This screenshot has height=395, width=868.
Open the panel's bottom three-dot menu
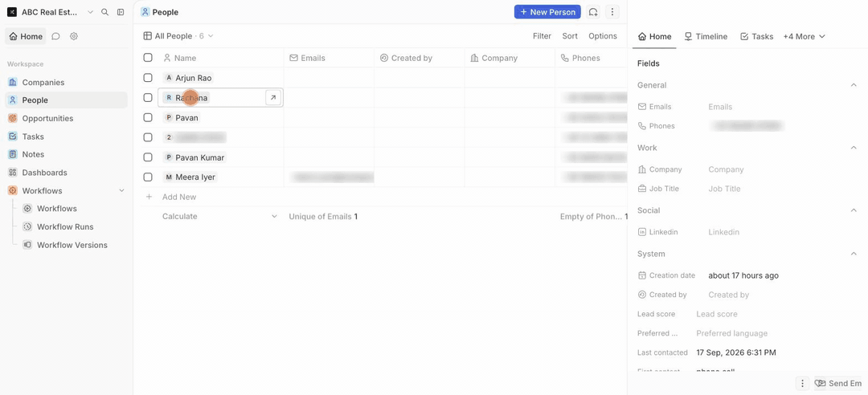(x=803, y=384)
